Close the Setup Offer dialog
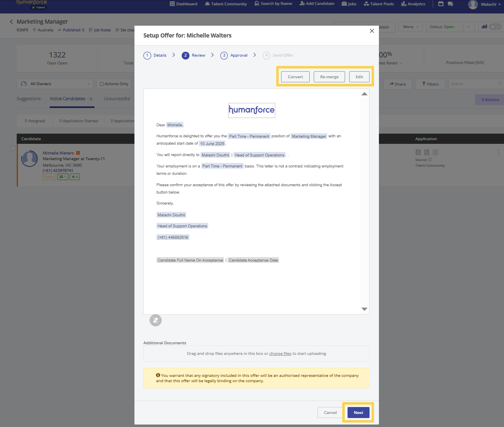 click(x=372, y=31)
